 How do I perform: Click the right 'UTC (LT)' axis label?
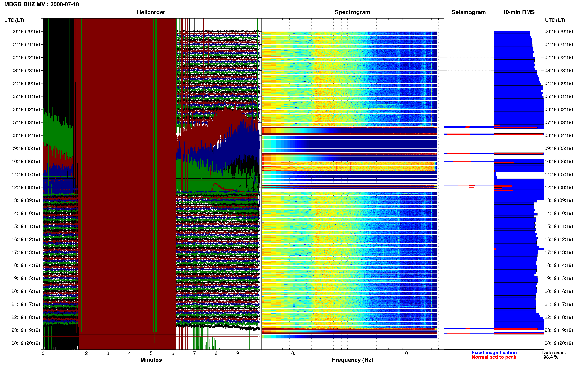click(555, 20)
